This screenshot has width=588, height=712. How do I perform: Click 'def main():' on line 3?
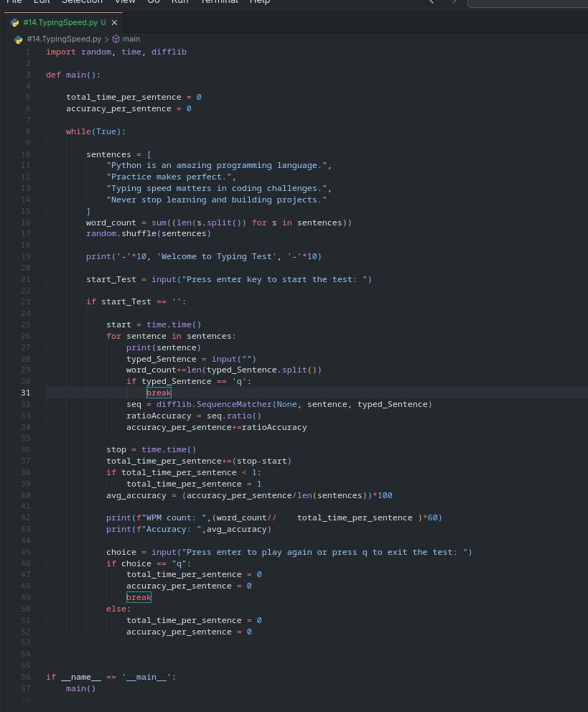click(x=73, y=75)
